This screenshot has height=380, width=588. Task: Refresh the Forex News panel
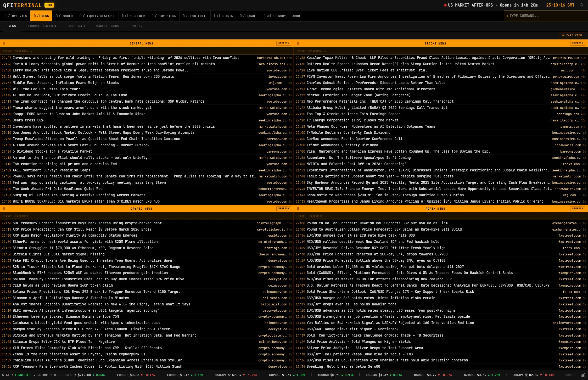click(x=578, y=209)
